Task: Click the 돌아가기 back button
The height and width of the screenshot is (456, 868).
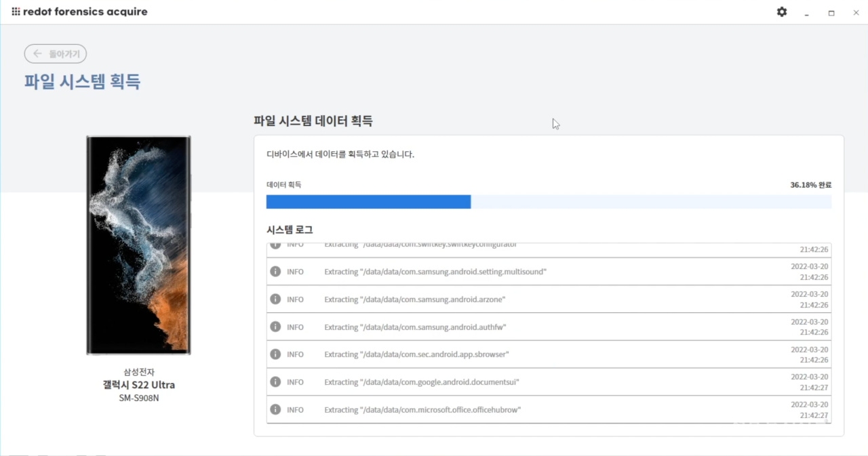Action: [x=56, y=54]
